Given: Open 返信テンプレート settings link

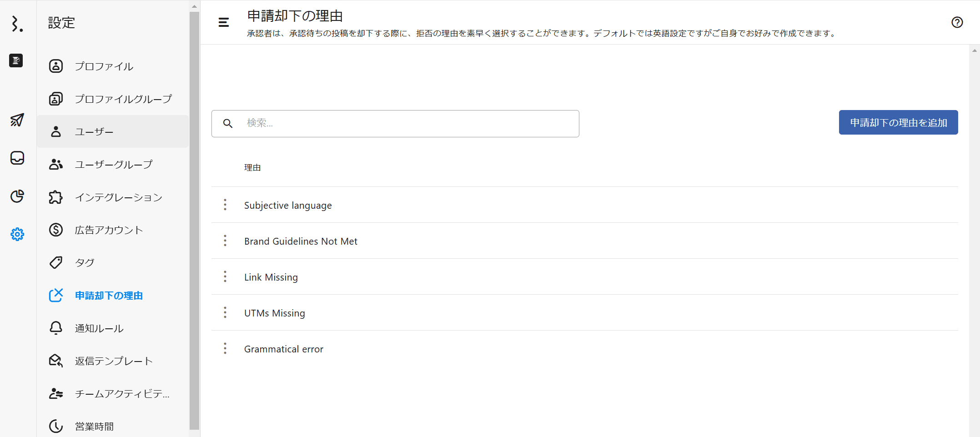Looking at the screenshot, I should pyautogui.click(x=114, y=361).
